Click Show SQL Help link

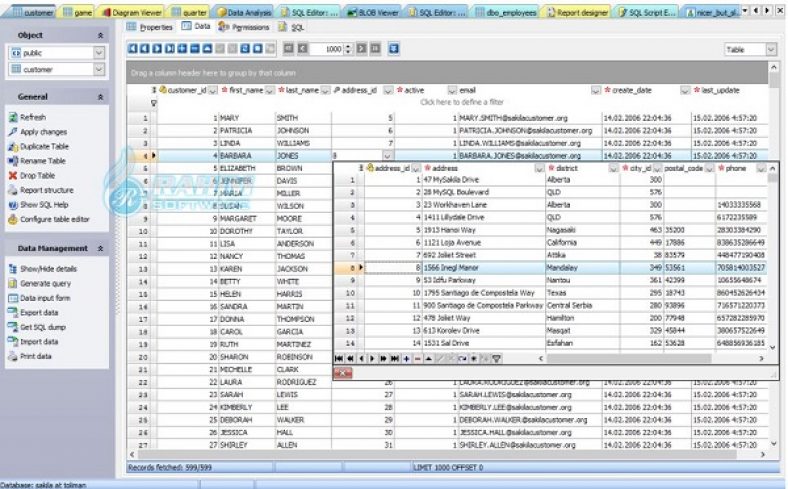[44, 205]
